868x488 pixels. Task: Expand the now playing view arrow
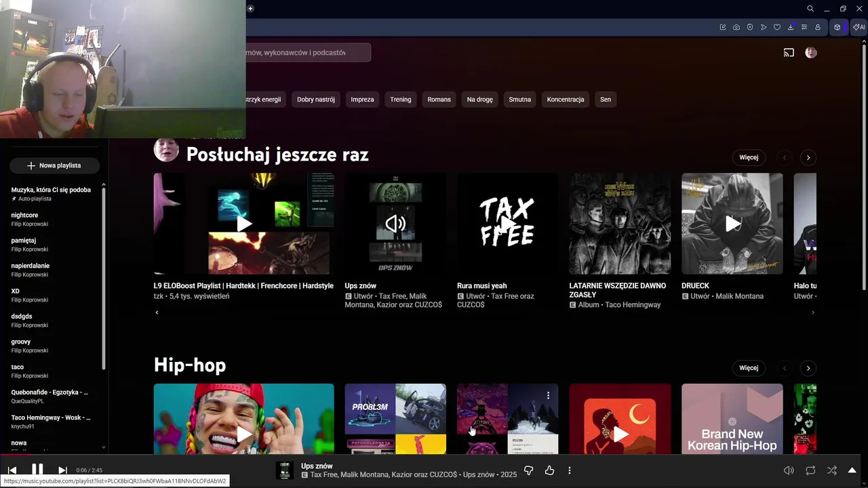[x=852, y=470]
